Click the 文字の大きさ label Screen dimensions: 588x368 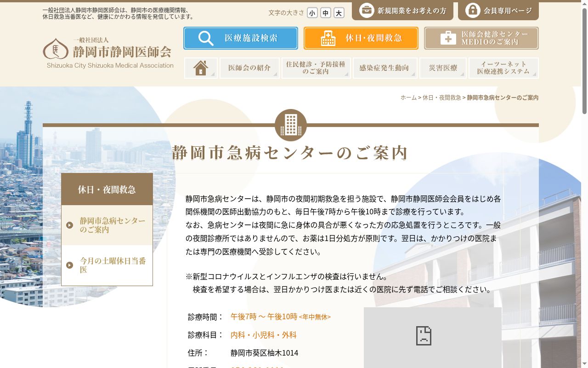coord(286,13)
